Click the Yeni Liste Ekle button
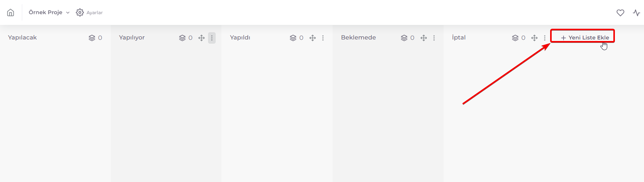The height and width of the screenshot is (182, 644). click(x=585, y=38)
